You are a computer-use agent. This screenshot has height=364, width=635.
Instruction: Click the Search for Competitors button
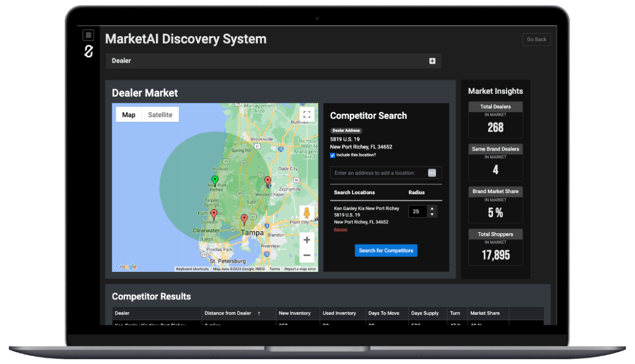click(x=386, y=251)
